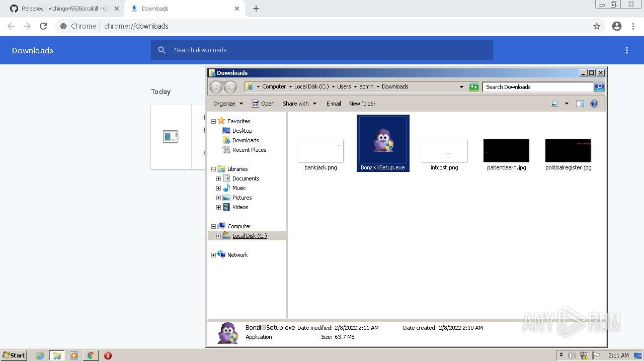Select bankjack.png file thumbnail

320,151
